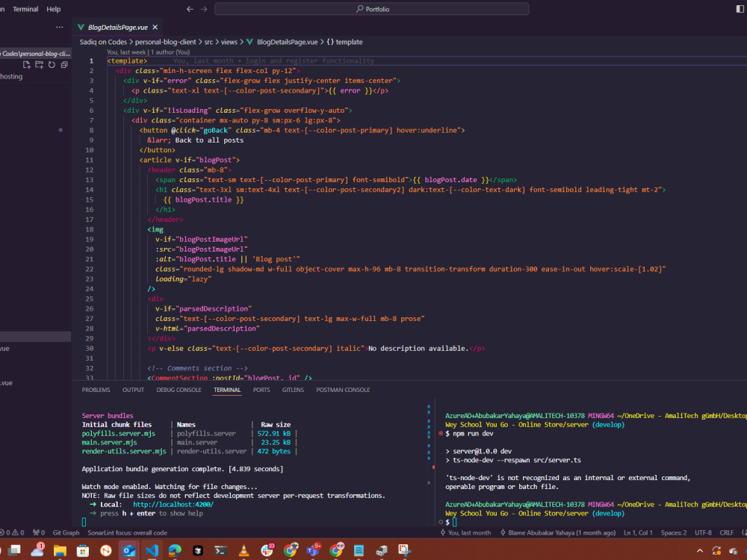Create a new folder in Explorer
The height and width of the screenshot is (560, 747).
(39, 65)
